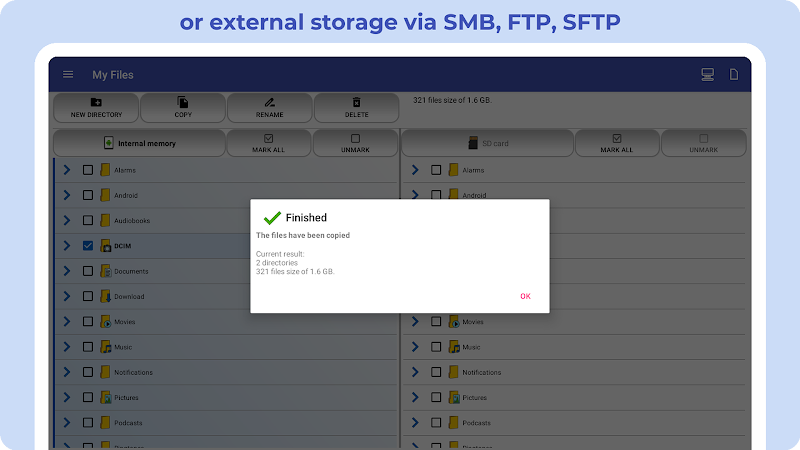Open the hamburger menu beside My Files

68,74
